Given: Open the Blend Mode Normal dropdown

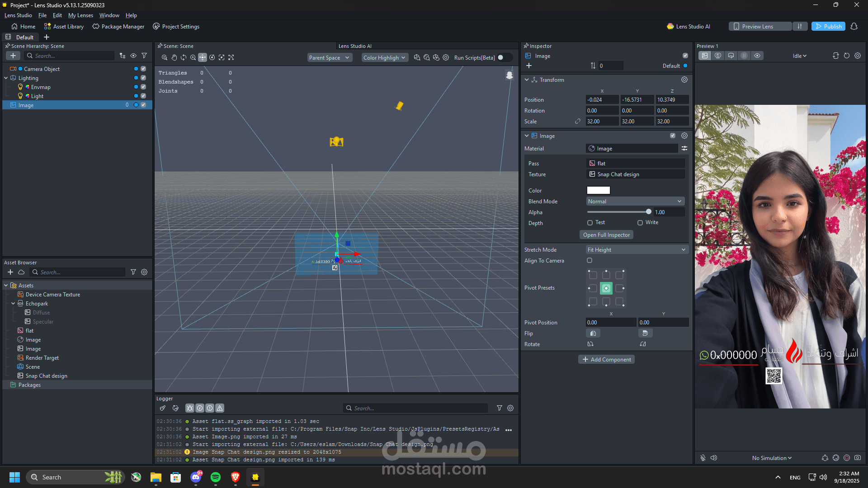Looking at the screenshot, I should 635,202.
